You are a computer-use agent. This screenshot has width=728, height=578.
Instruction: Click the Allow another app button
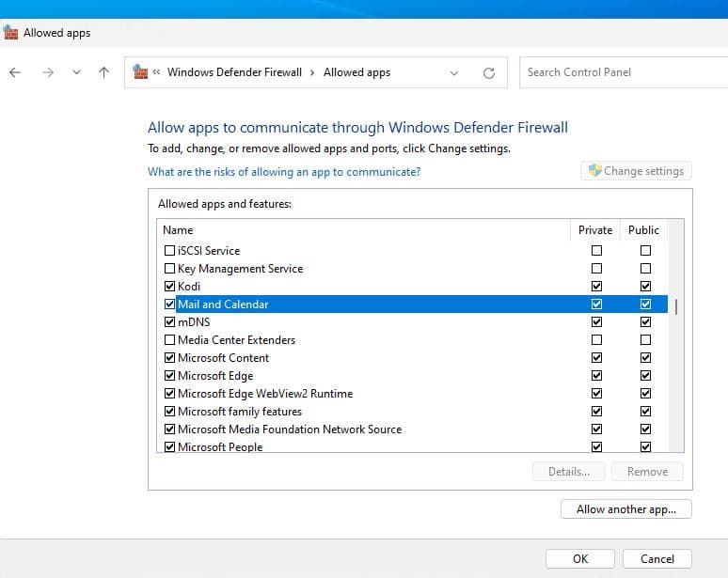click(625, 509)
